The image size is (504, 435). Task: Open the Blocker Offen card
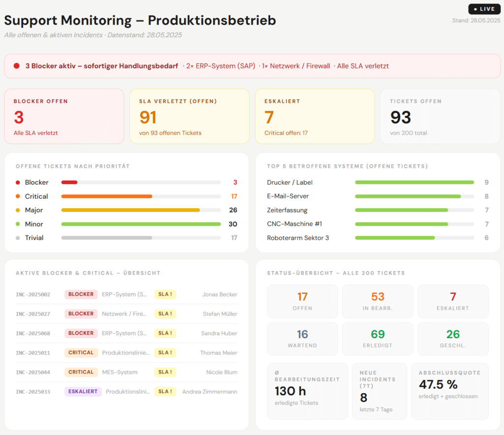coord(64,116)
